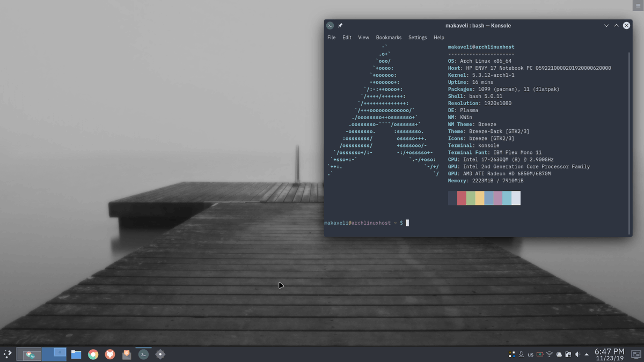Open the mail app icon in taskbar
Viewport: 644px width, 362px height.
pyautogui.click(x=127, y=354)
